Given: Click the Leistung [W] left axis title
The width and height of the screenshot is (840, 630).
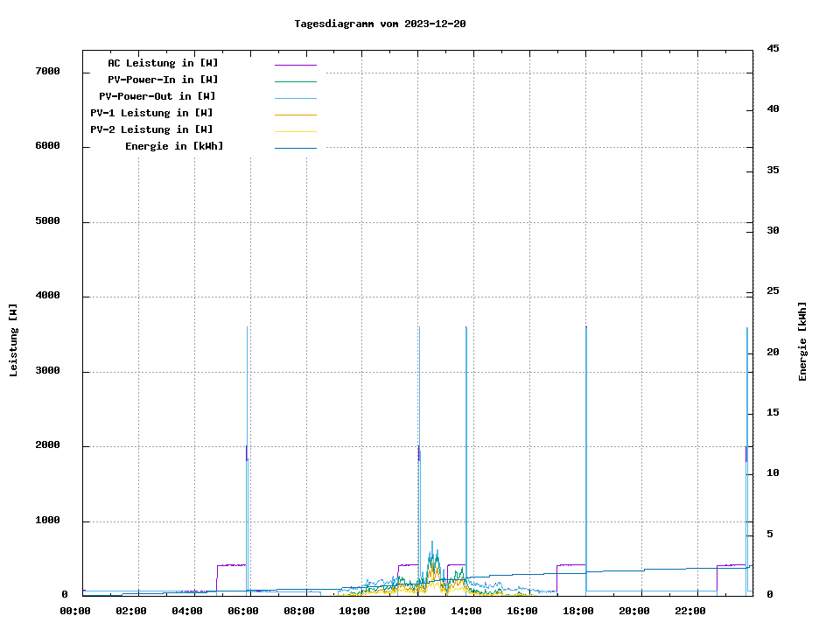Looking at the screenshot, I should (14, 339).
